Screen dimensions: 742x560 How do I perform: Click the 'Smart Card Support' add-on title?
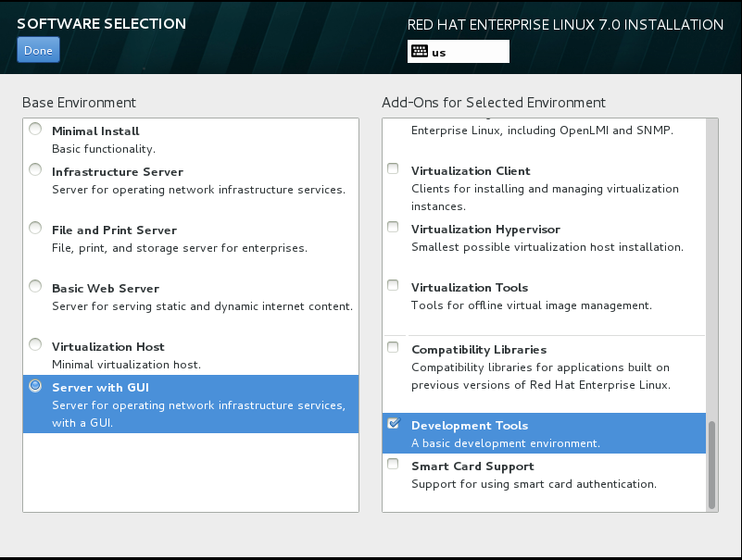(x=472, y=467)
